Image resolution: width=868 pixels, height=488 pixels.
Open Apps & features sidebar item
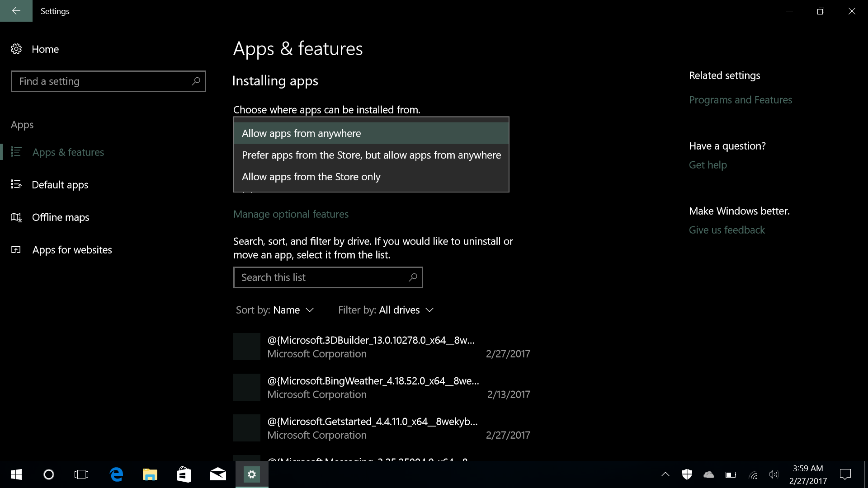(68, 152)
